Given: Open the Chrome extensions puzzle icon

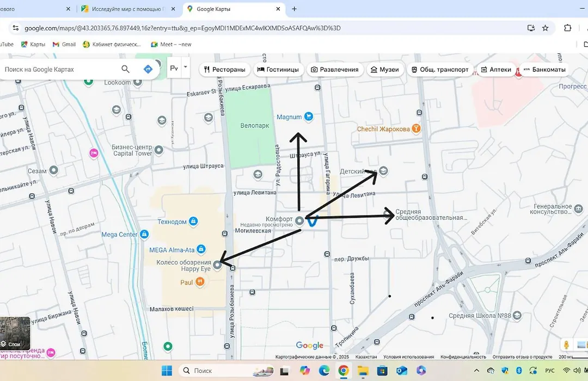Looking at the screenshot, I should click(x=567, y=28).
